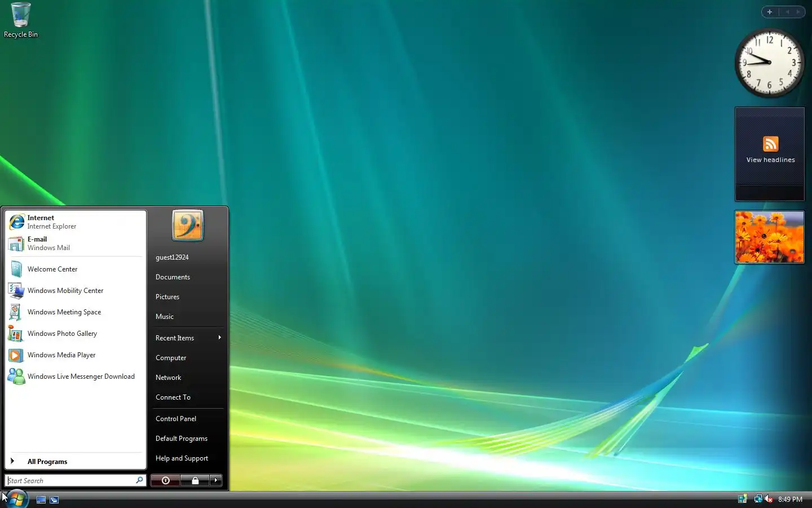
Task: Open Windows Mail E-mail entry
Action: pos(76,243)
